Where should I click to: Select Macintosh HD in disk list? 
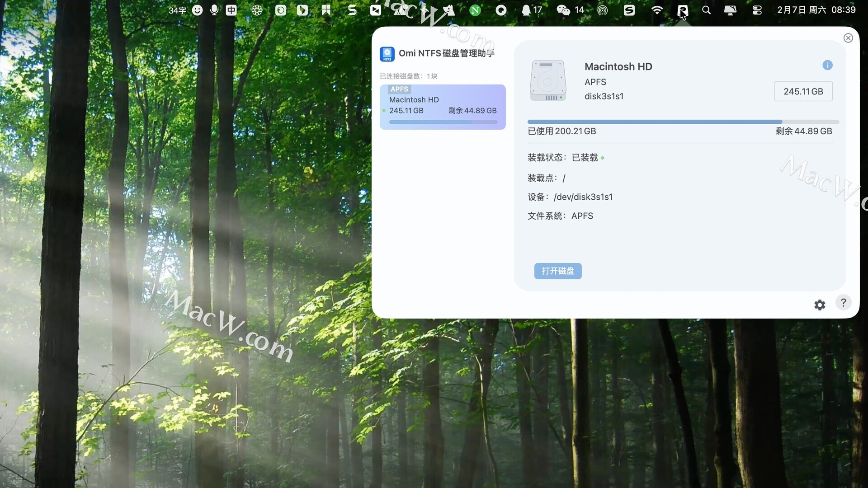(443, 107)
